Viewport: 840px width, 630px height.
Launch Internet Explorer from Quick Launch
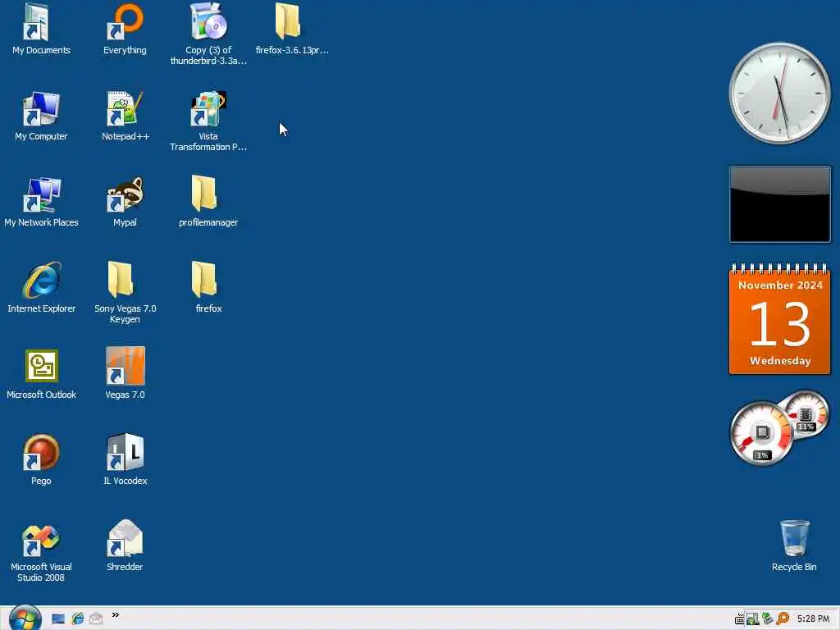coord(78,619)
